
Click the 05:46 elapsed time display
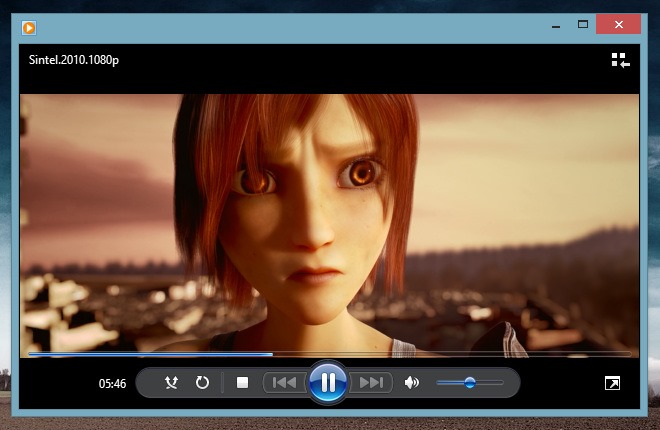pos(112,384)
